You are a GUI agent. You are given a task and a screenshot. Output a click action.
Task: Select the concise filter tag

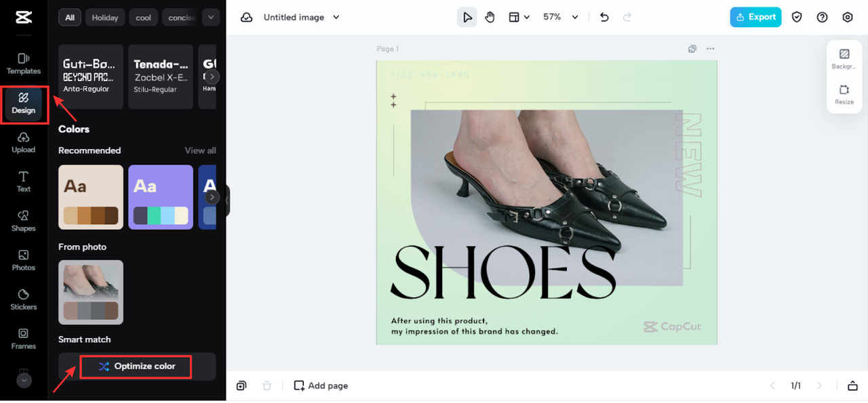181,18
